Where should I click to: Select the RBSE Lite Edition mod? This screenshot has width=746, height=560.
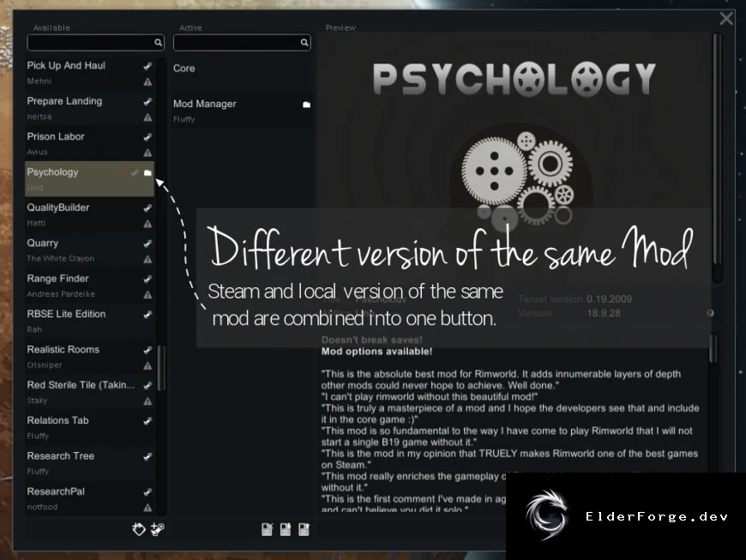click(89, 321)
